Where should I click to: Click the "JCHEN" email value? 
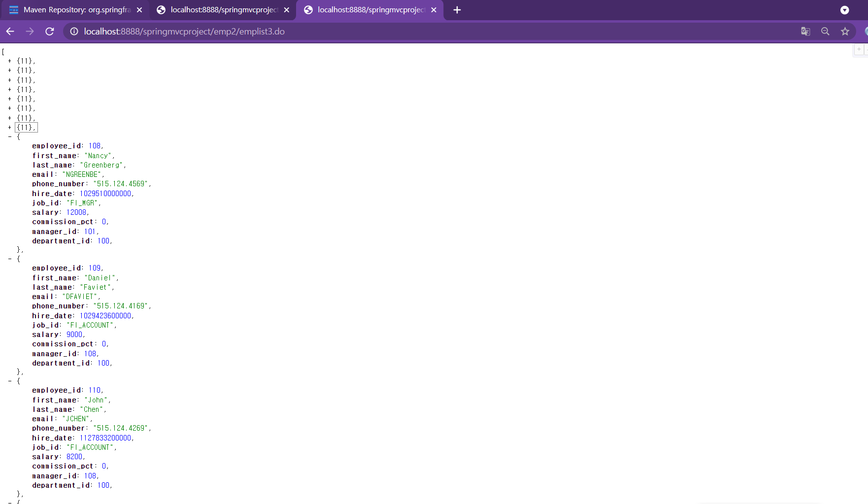point(75,419)
